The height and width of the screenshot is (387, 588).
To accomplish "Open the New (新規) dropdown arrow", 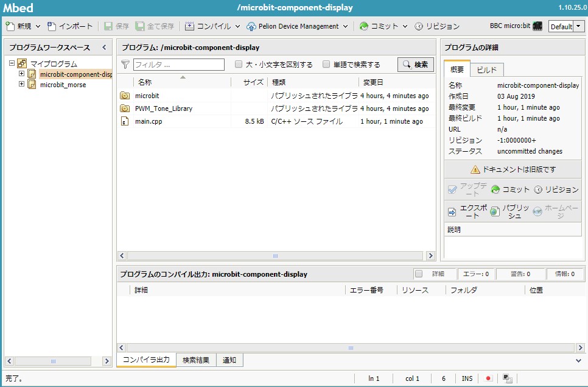I will pyautogui.click(x=38, y=27).
